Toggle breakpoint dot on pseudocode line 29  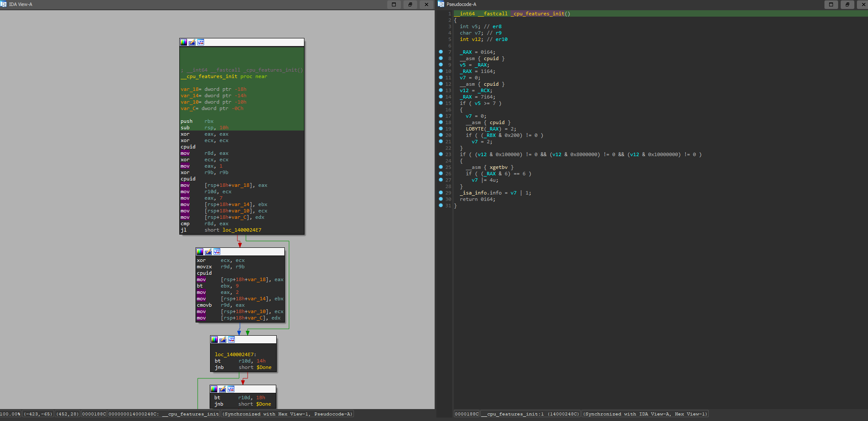pos(441,193)
